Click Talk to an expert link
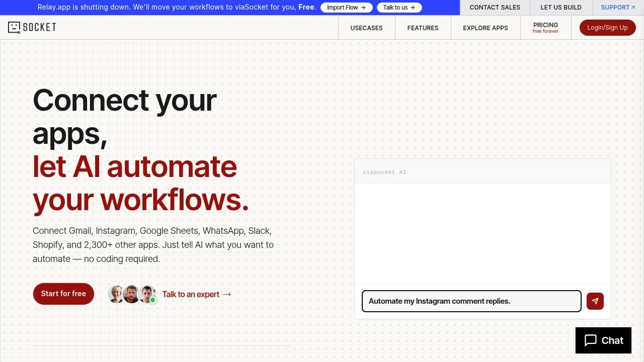644x362 pixels. pos(197,294)
